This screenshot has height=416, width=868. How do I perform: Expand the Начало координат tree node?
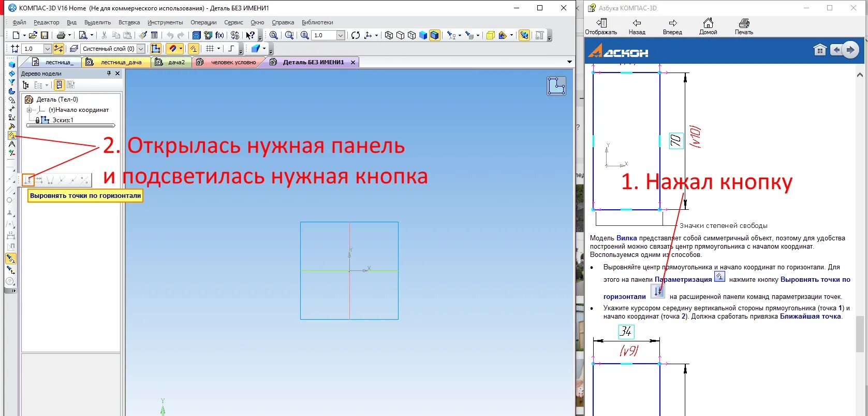[29, 110]
